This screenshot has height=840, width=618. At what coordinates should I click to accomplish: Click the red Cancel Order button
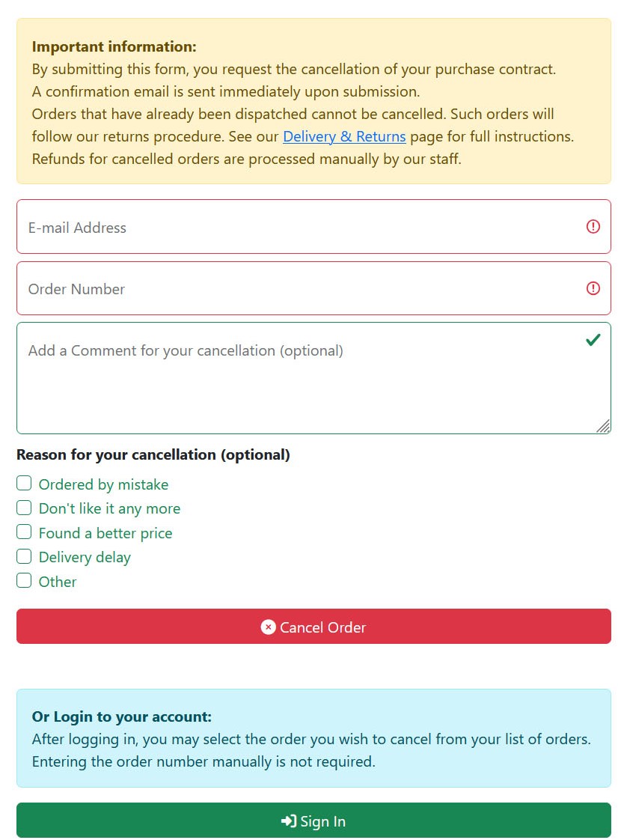click(x=313, y=626)
